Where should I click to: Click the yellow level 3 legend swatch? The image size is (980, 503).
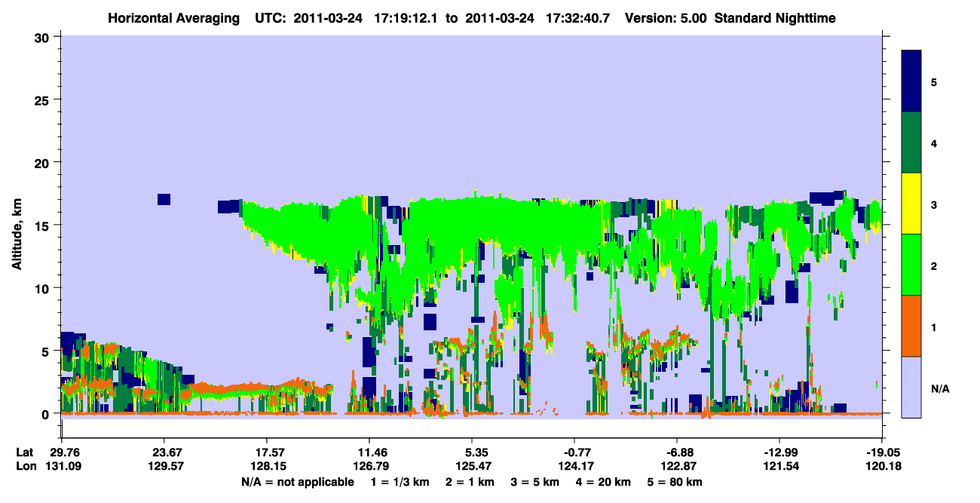[x=911, y=204]
